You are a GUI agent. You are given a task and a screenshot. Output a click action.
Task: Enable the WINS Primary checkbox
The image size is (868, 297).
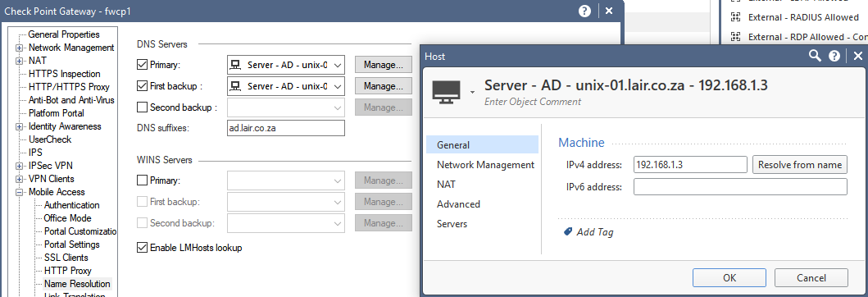click(142, 180)
